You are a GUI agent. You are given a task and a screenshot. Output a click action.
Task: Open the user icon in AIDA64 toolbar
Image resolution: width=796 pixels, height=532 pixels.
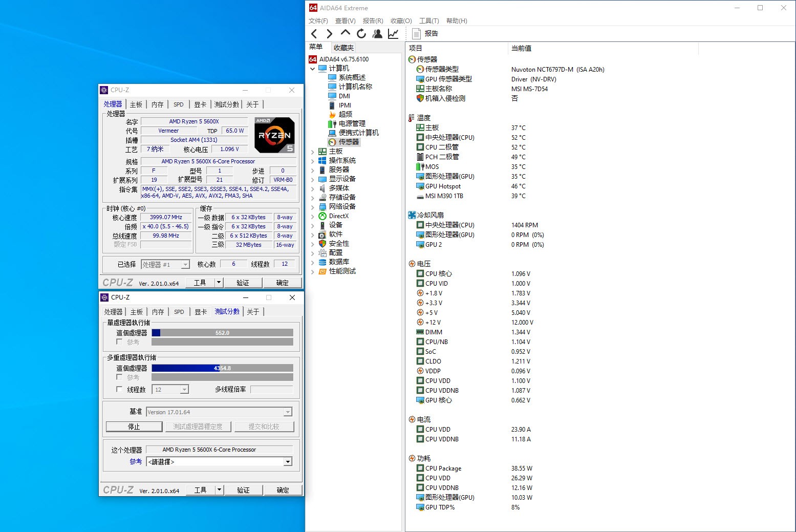point(377,34)
